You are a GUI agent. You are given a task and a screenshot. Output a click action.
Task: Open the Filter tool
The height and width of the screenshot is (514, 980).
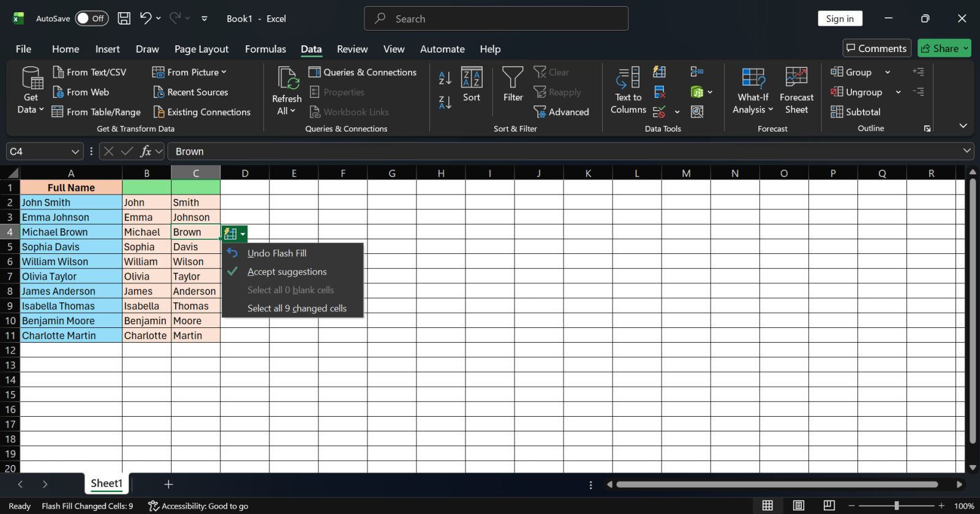coord(513,84)
